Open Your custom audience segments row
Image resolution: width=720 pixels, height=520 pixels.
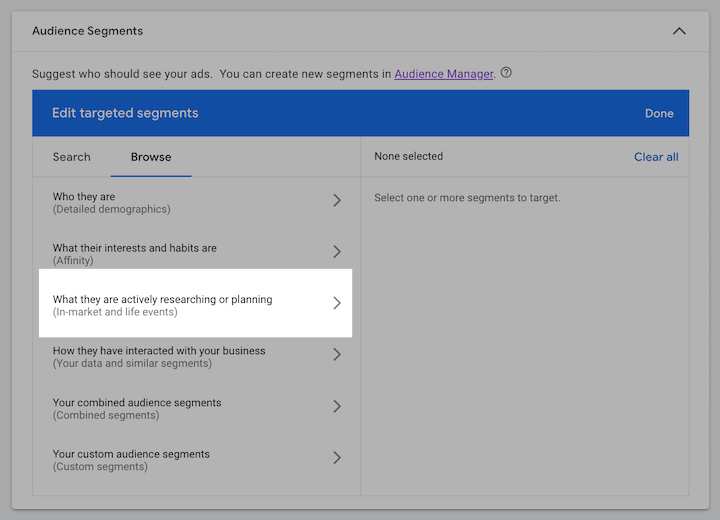point(131,460)
